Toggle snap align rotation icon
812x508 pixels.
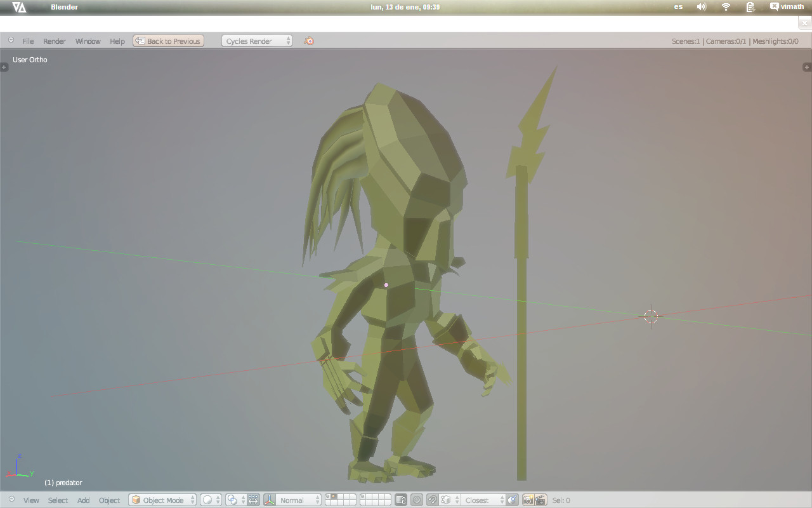pyautogui.click(x=513, y=500)
